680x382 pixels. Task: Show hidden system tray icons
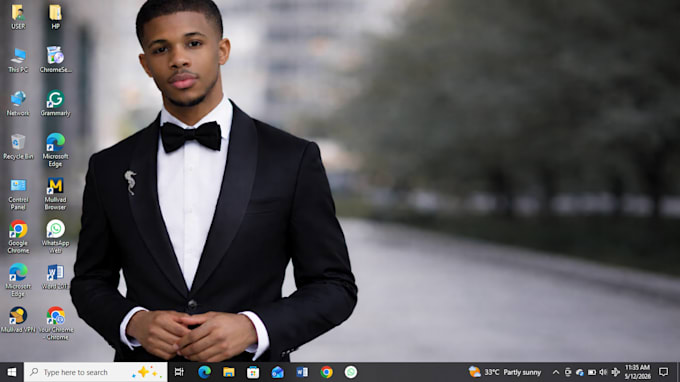(556, 372)
